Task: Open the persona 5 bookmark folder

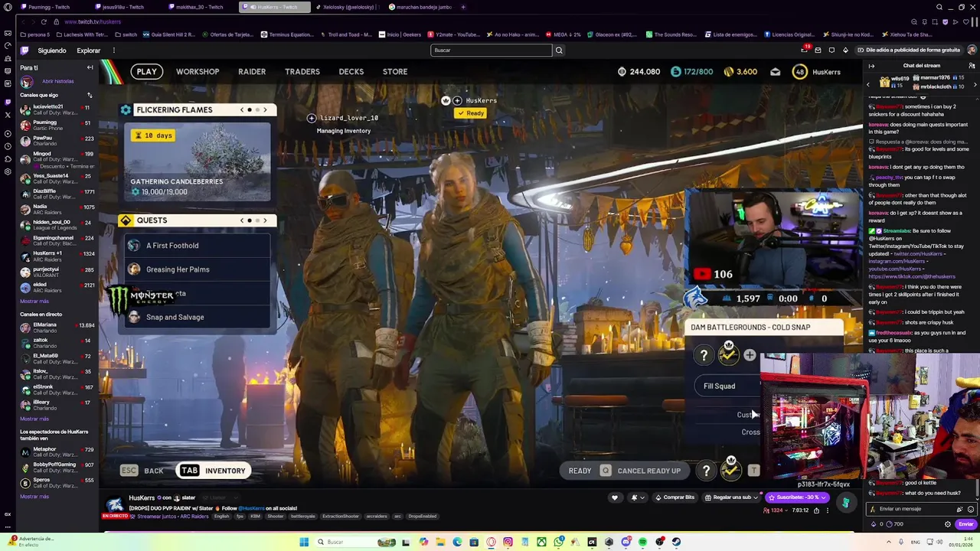Action: pos(35,34)
